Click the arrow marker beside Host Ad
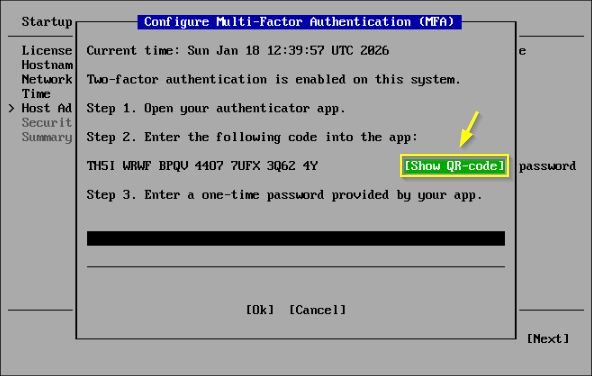The image size is (592, 376). click(11, 108)
